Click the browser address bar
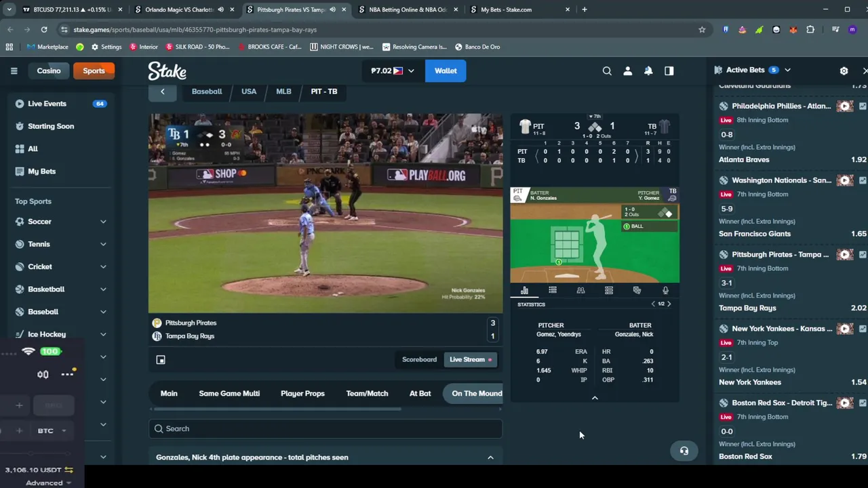The height and width of the screenshot is (488, 868). pos(380,30)
